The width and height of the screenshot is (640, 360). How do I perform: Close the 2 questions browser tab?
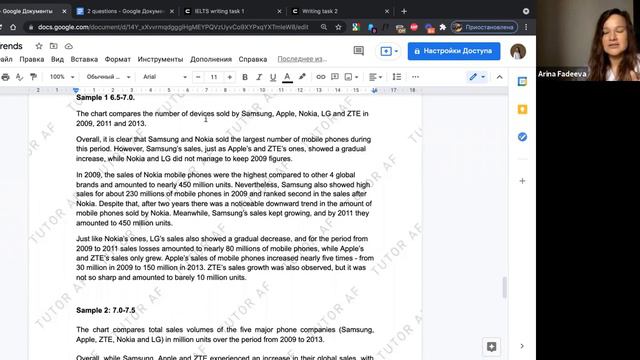(x=172, y=11)
